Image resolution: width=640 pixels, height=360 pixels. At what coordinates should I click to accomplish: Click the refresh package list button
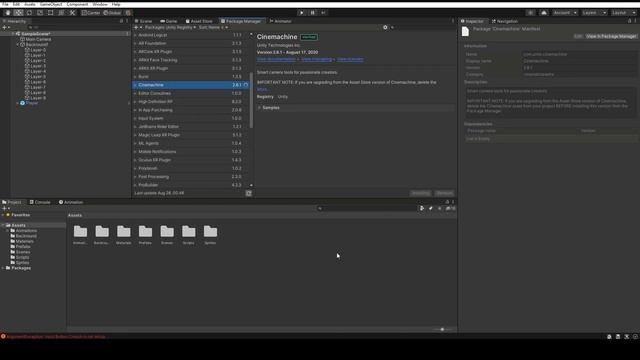[249, 193]
